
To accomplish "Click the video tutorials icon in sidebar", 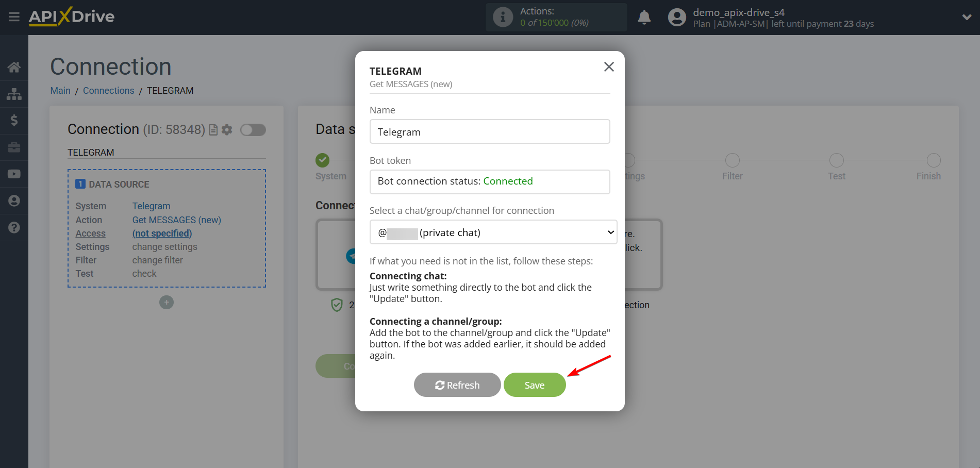I will 14,174.
